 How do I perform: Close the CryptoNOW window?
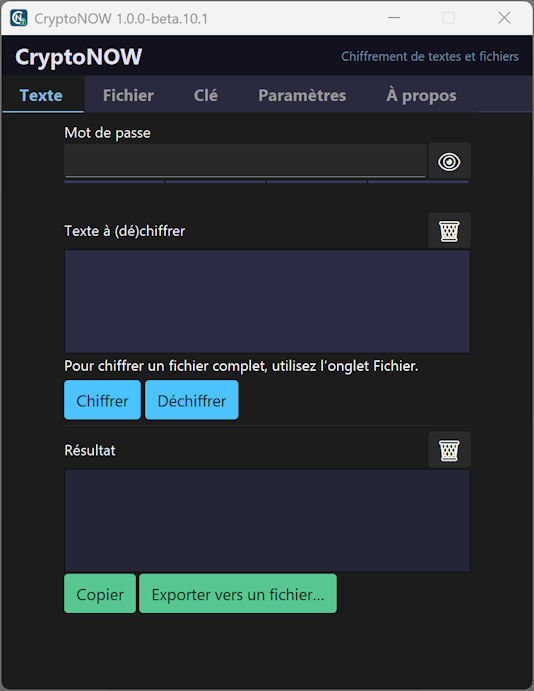[x=504, y=18]
